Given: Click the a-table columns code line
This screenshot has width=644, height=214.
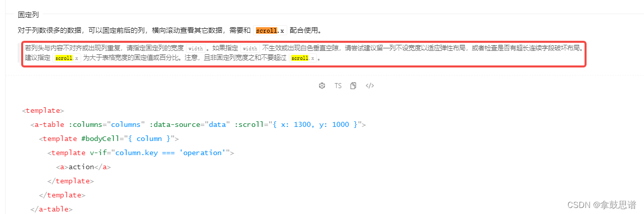Looking at the screenshot, I should [198, 124].
